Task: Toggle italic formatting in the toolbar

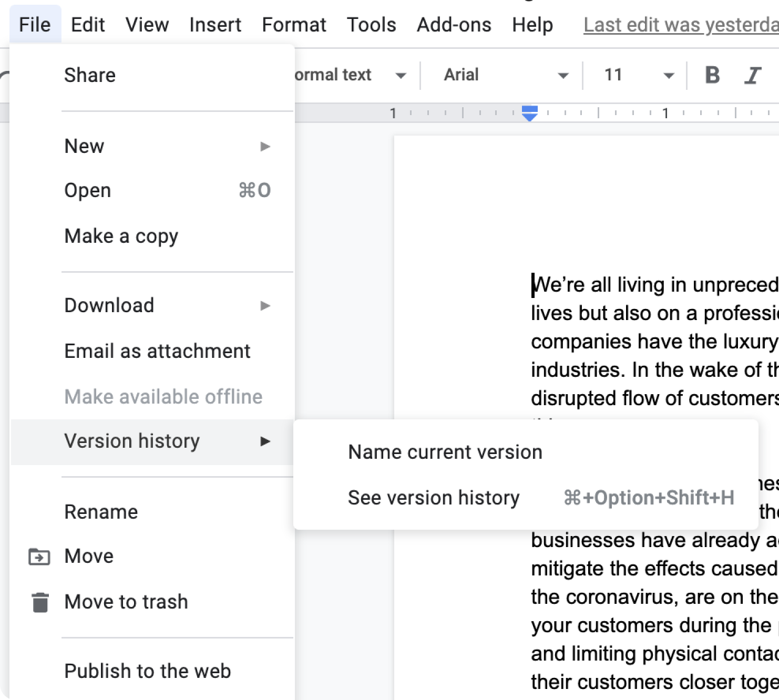Action: 753,75
